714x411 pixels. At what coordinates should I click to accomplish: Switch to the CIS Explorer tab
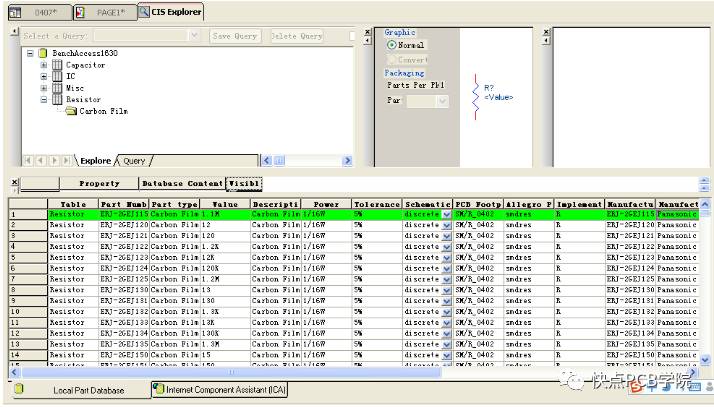point(170,12)
